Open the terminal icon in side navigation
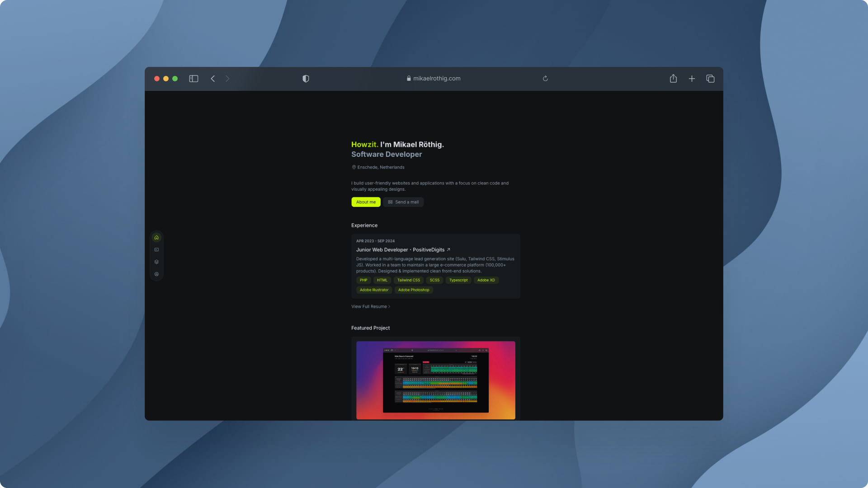This screenshot has width=868, height=488. tap(156, 250)
